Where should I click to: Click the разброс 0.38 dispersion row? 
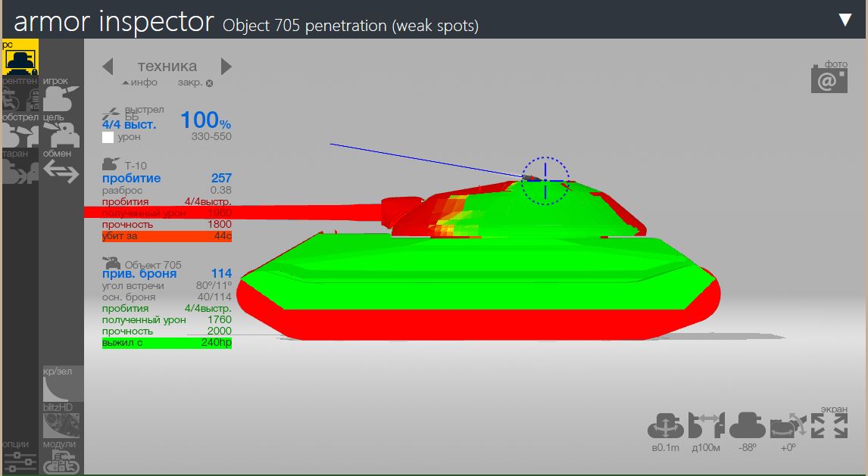(x=167, y=190)
